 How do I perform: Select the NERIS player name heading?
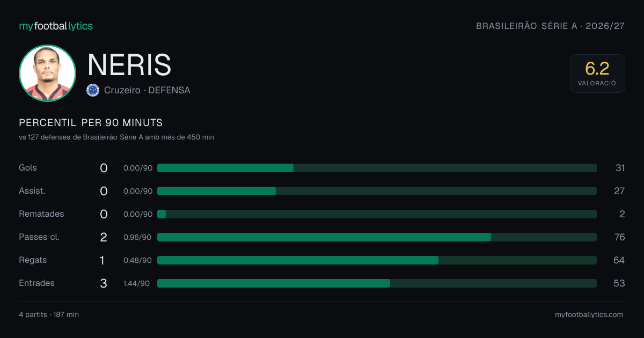[129, 64]
